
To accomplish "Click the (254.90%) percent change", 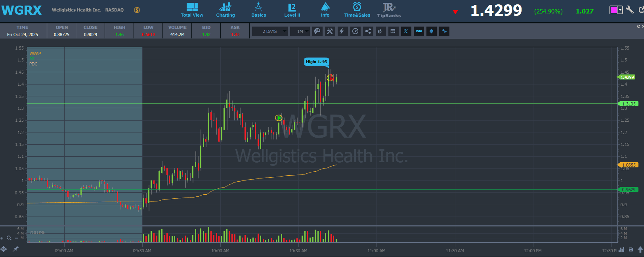I will click(x=548, y=11).
